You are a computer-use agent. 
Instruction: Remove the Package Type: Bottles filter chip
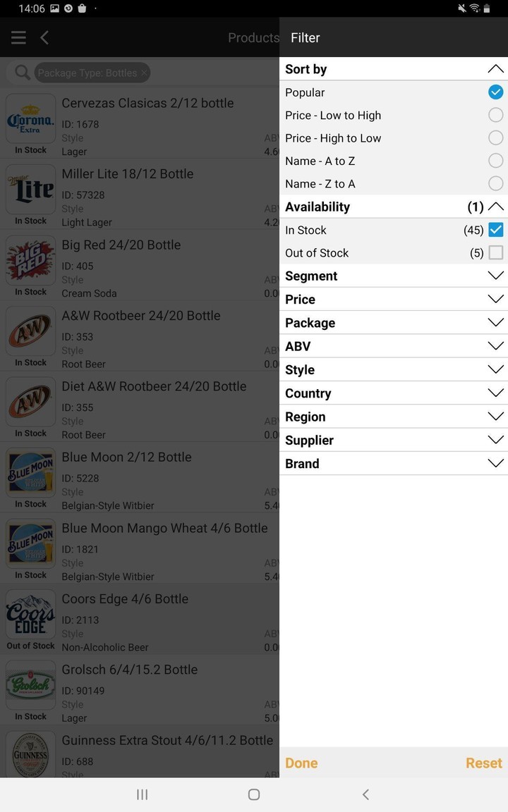[x=143, y=73]
